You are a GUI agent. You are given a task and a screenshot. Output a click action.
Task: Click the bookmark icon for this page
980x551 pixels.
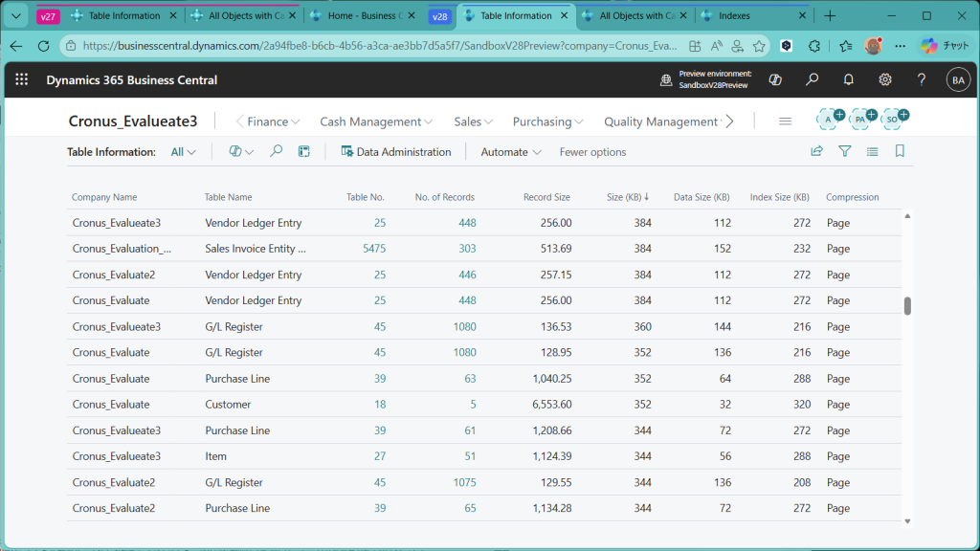(900, 151)
